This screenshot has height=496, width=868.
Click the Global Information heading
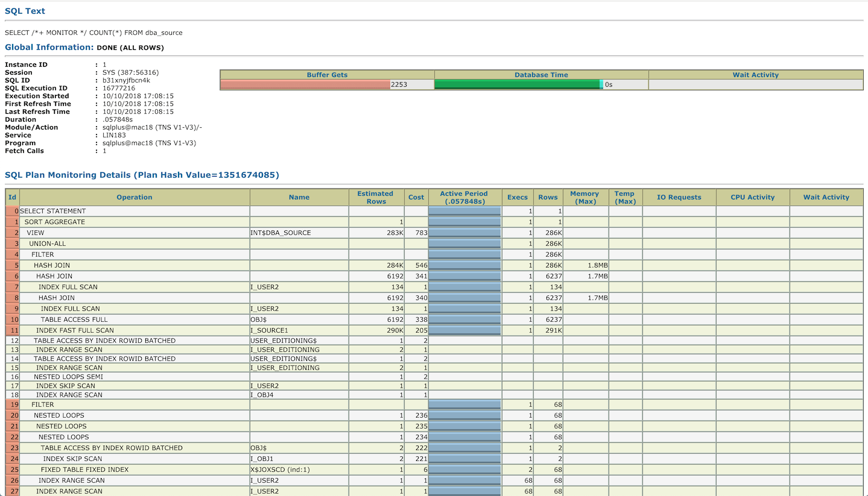tap(49, 47)
